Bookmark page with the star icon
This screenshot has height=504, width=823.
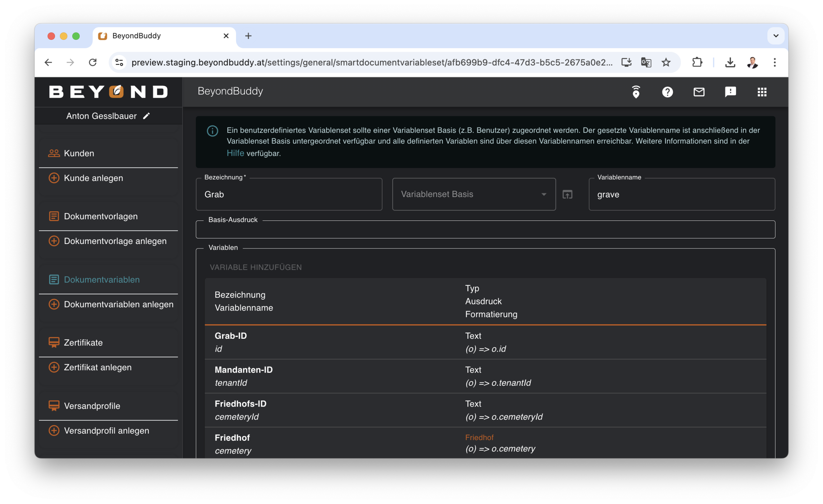tap(666, 62)
